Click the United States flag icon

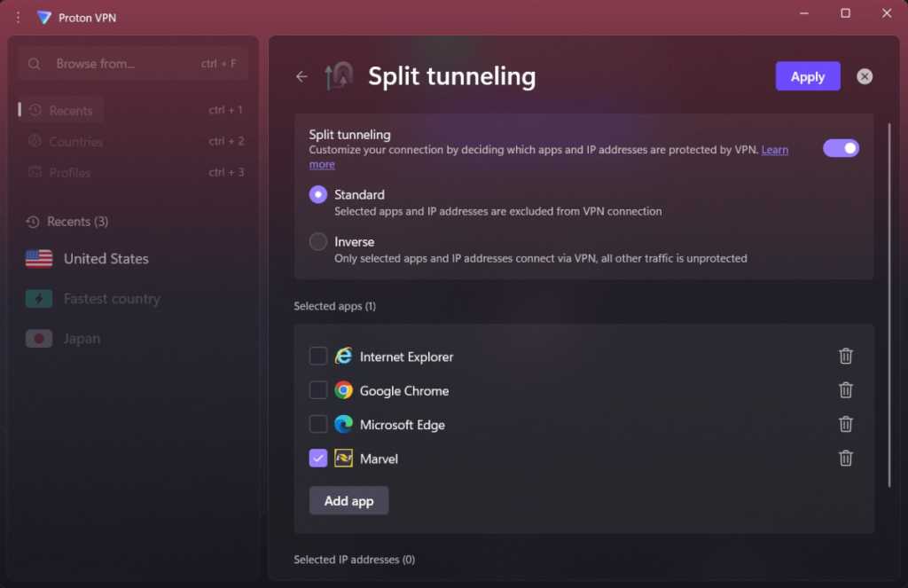point(39,258)
